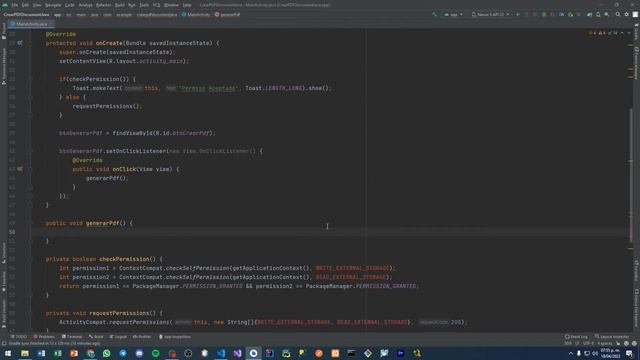Click the MainActivity breadcrumb

pyautogui.click(x=196, y=15)
